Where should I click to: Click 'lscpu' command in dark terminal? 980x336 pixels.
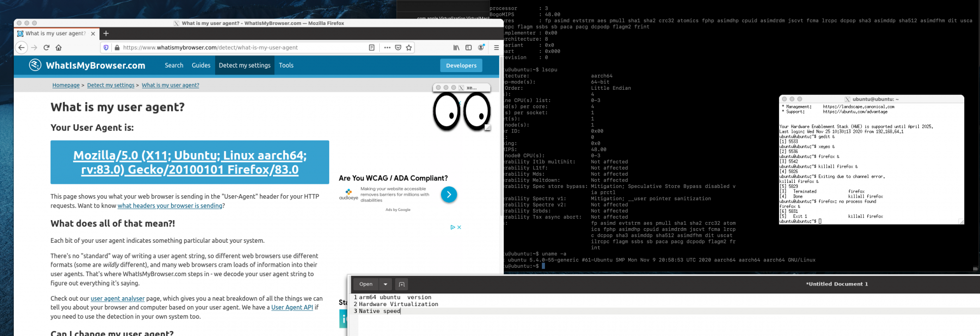click(x=549, y=70)
